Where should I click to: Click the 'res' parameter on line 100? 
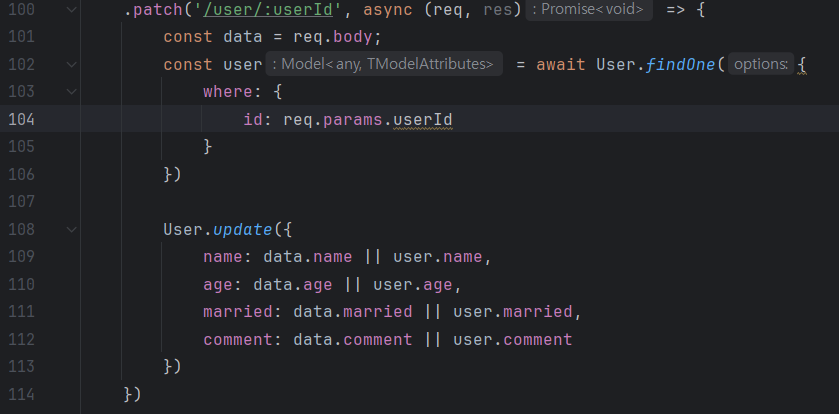coord(498,10)
